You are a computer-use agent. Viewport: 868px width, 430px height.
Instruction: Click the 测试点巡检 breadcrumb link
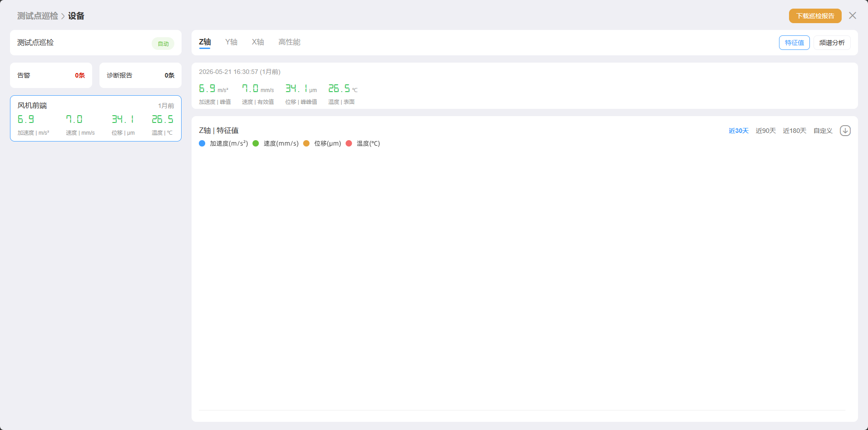[38, 16]
